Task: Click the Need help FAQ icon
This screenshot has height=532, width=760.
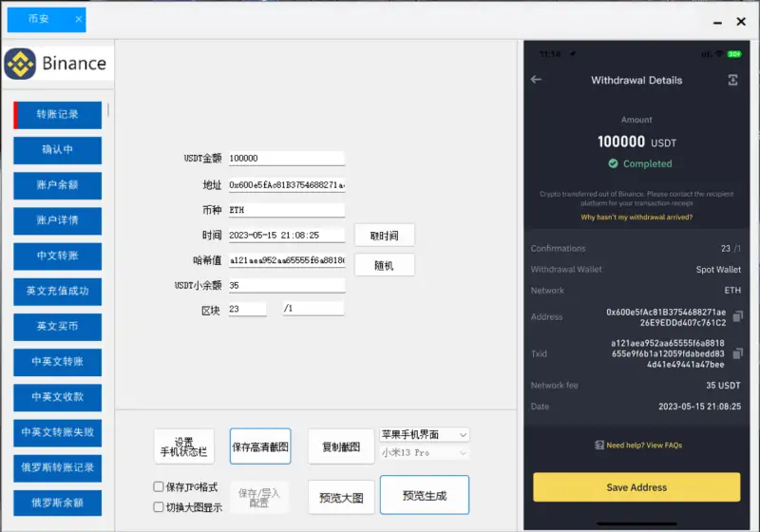Action: coord(599,445)
